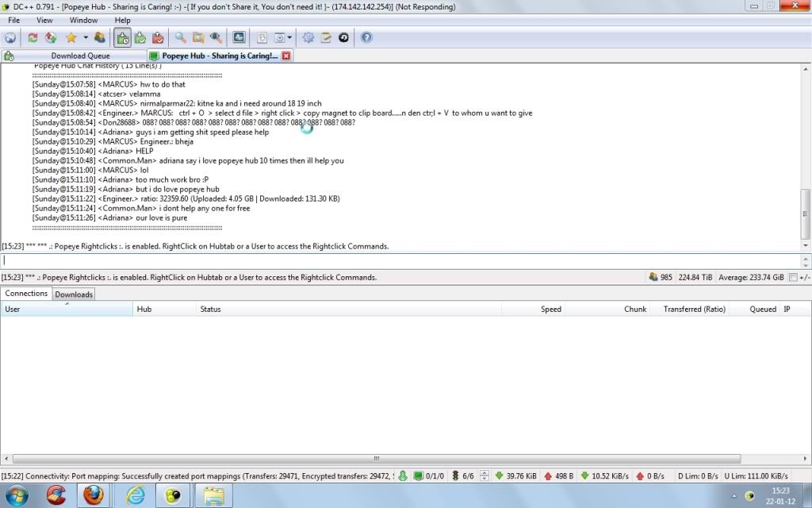Open the Help question mark icon
The width and height of the screenshot is (812, 508).
(x=366, y=38)
